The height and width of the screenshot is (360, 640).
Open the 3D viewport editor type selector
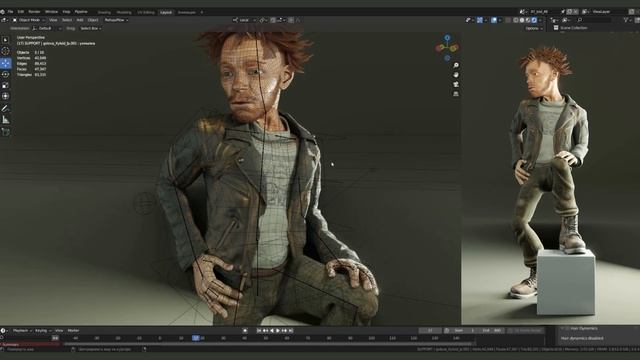coord(4,20)
